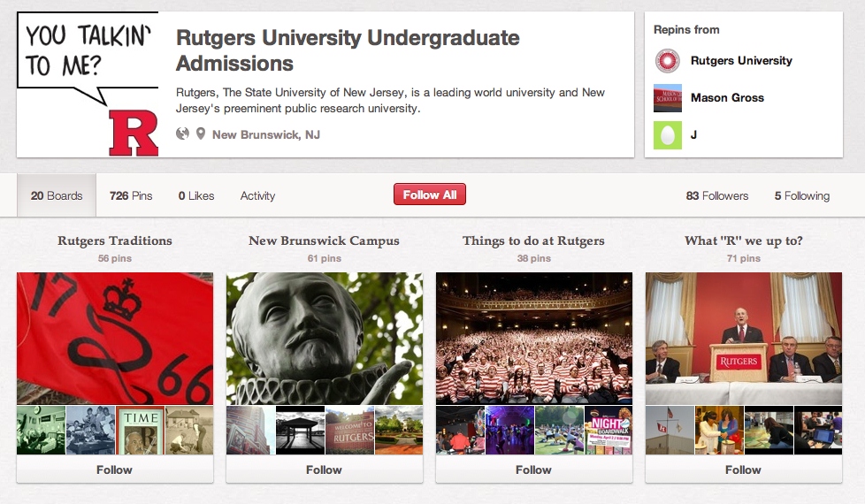Click Rutgers University Undergraduate Admissions heading
The image size is (865, 504).
(x=348, y=50)
